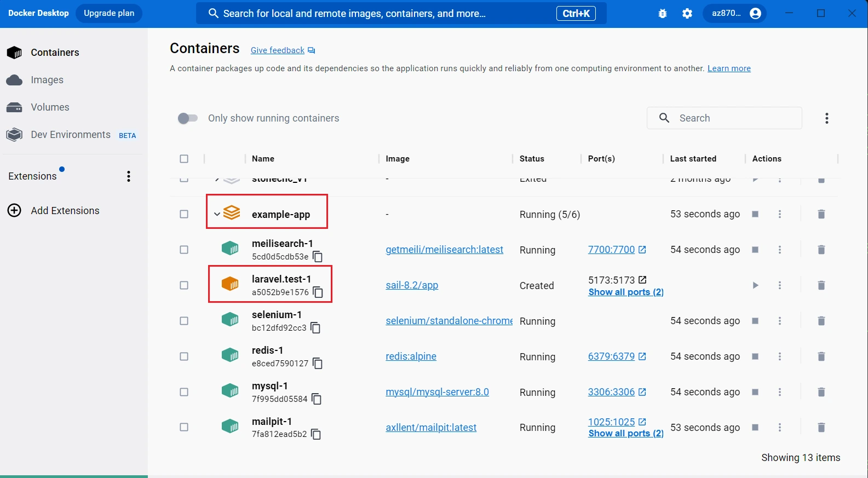Viewport: 868px width, 478px height.
Task: Open more actions for example-app
Action: [x=780, y=214]
